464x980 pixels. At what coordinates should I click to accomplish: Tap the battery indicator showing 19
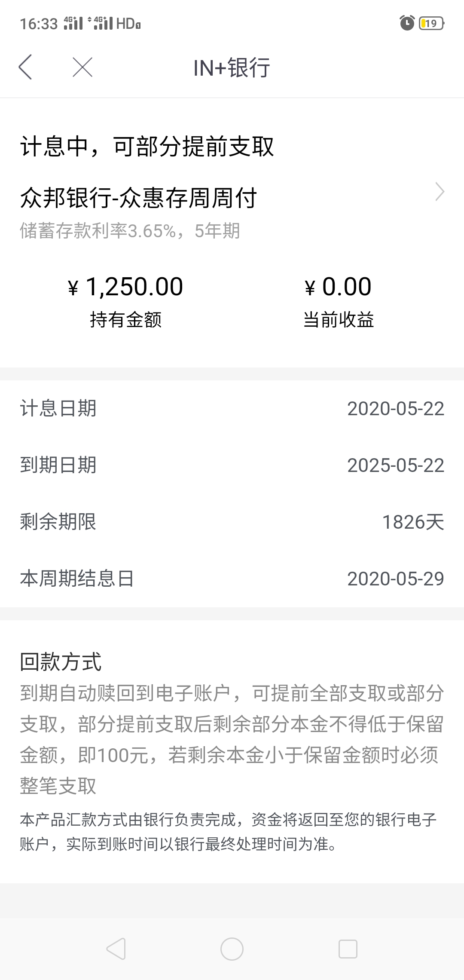[x=432, y=23]
